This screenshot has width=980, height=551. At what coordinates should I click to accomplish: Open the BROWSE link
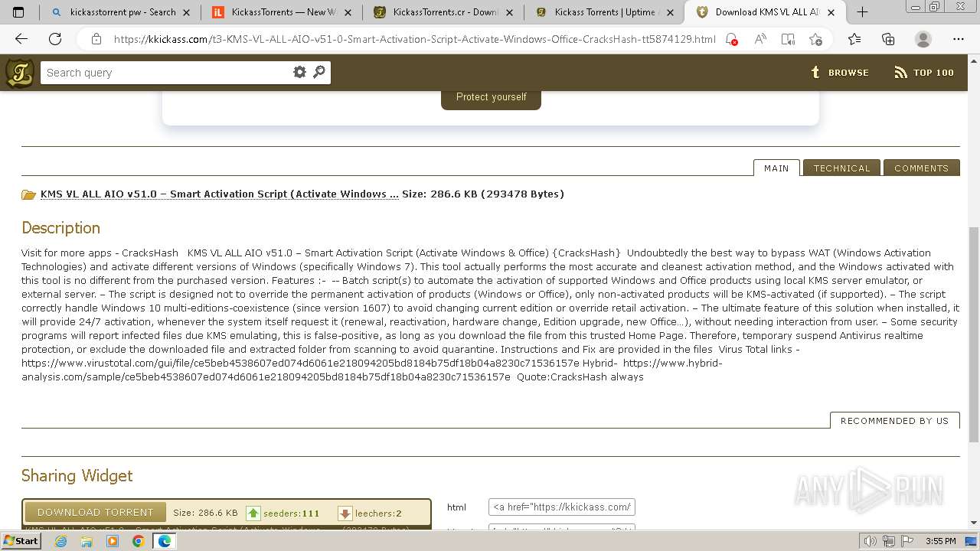coord(840,73)
